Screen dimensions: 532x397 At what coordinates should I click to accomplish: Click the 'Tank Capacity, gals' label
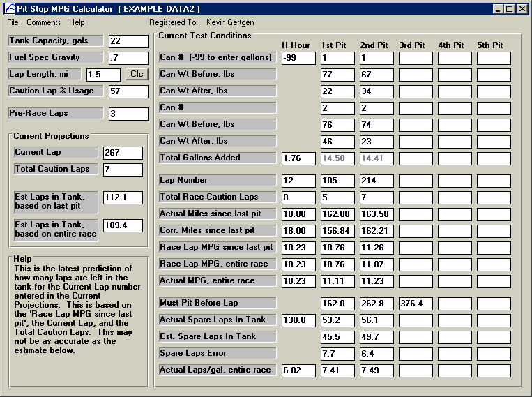pyautogui.click(x=56, y=40)
